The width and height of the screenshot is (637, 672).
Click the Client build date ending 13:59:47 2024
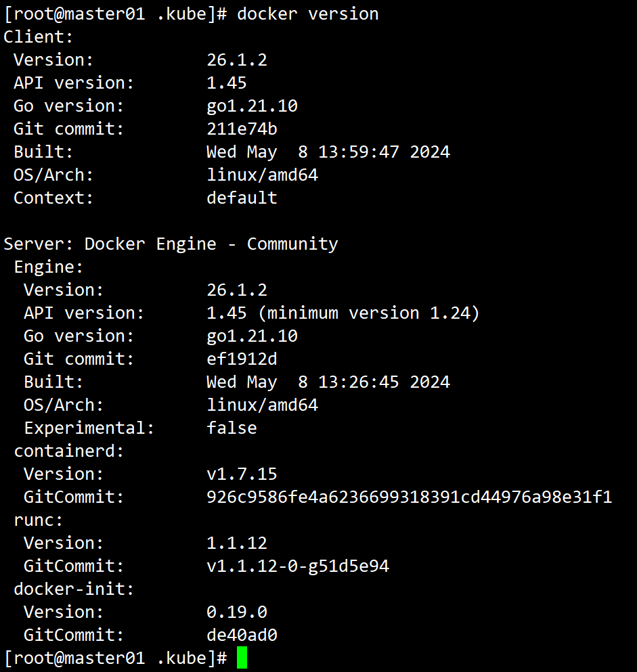pos(328,152)
